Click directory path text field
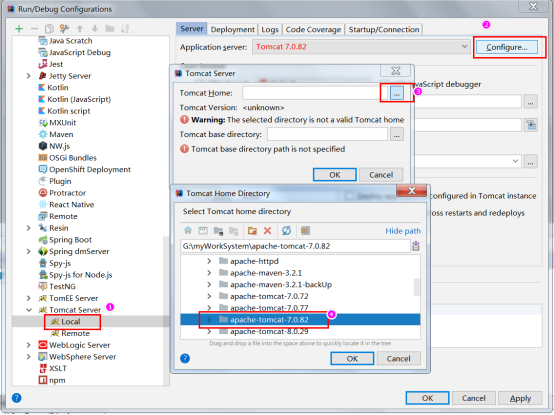The width and height of the screenshot is (554, 415). click(295, 246)
